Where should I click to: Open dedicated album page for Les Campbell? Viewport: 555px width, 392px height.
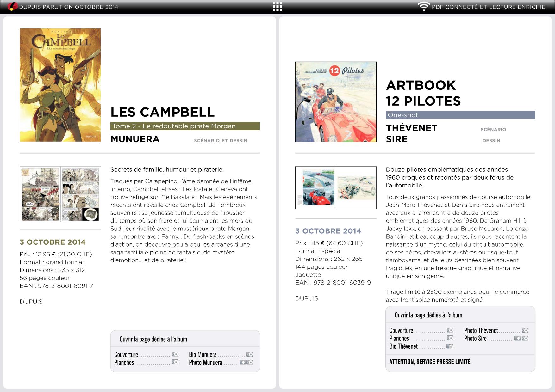click(x=153, y=339)
